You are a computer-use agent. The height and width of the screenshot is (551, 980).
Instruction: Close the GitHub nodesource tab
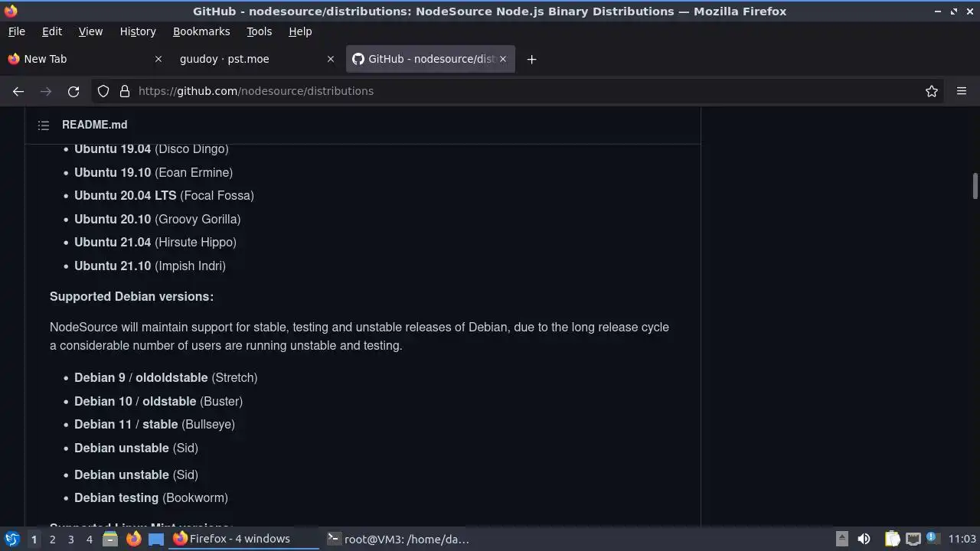pyautogui.click(x=503, y=59)
